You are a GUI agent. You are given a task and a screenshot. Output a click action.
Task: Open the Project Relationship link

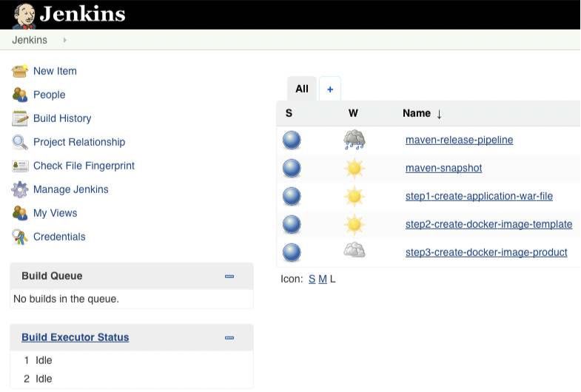click(79, 142)
